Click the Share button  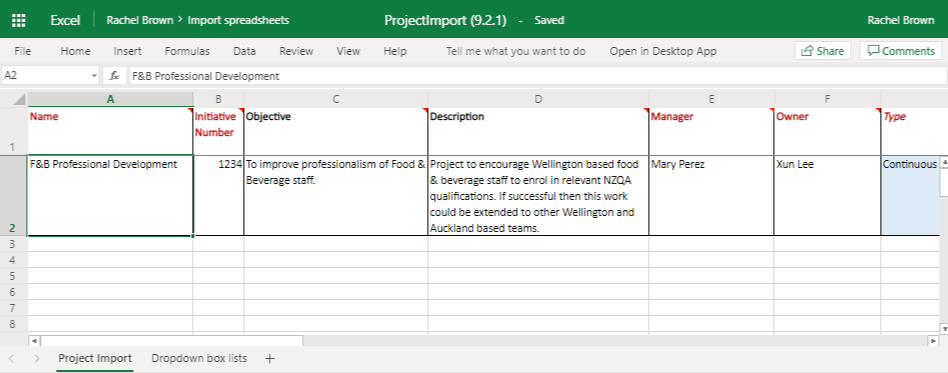coord(822,51)
